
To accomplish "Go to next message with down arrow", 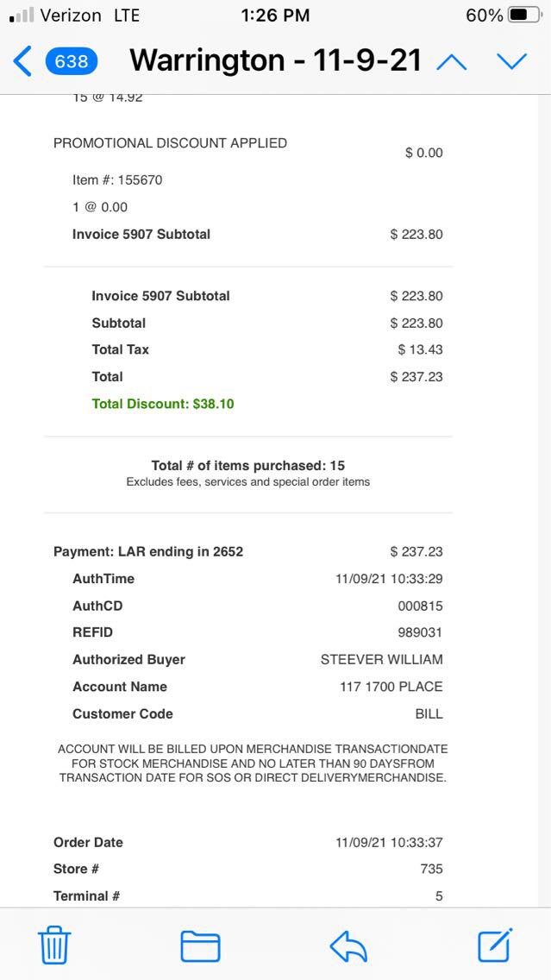I will pos(511,61).
